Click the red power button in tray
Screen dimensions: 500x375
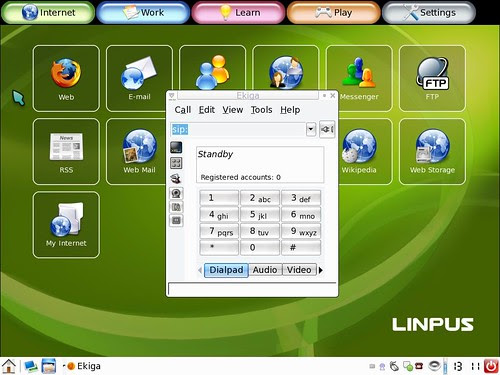[491, 366]
